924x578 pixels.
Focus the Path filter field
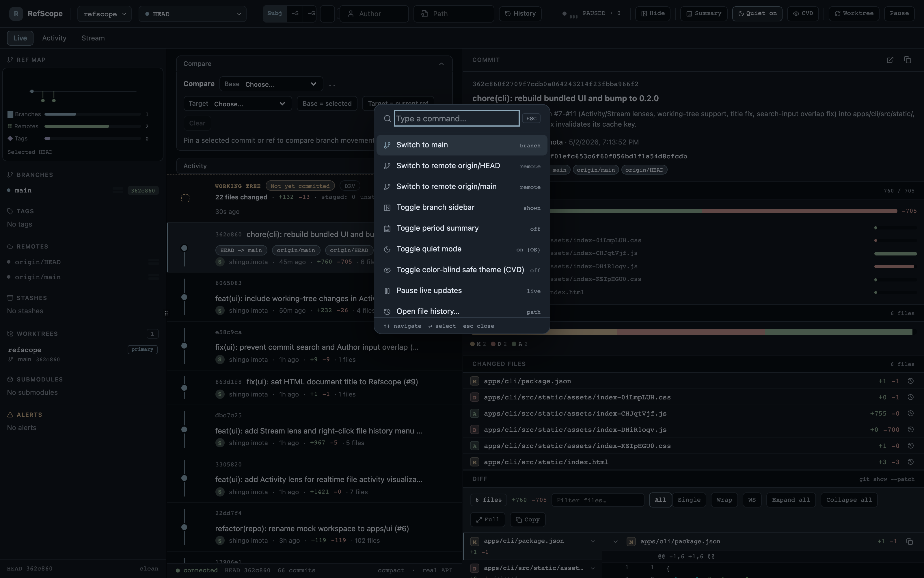pos(454,14)
